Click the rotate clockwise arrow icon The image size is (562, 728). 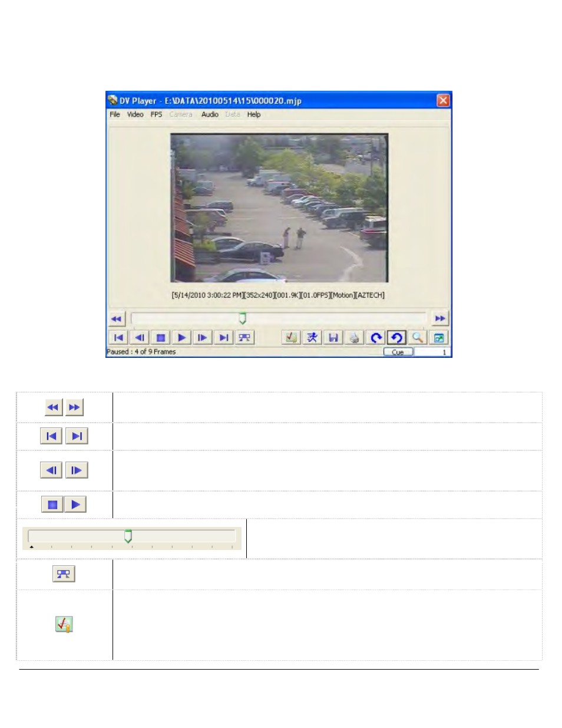click(x=375, y=338)
